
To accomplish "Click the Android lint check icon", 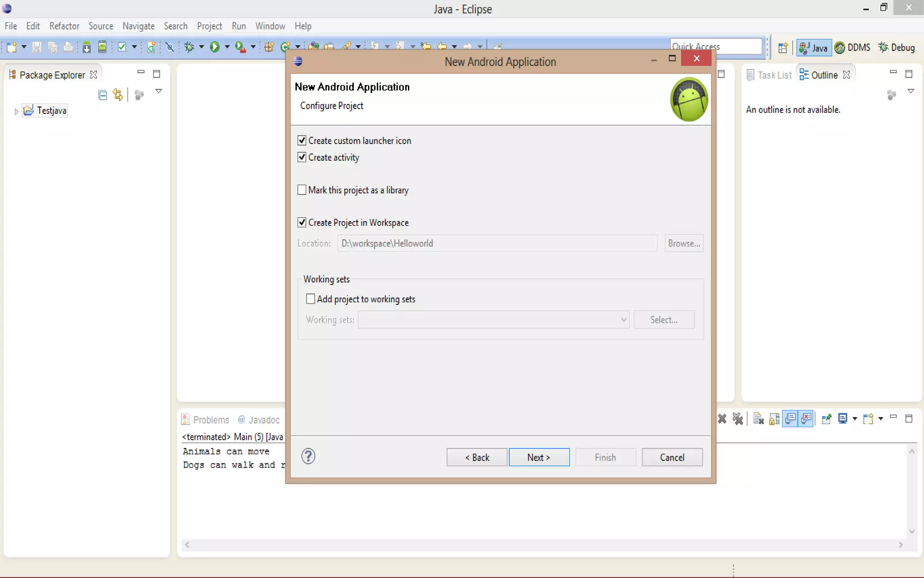I will 121,47.
